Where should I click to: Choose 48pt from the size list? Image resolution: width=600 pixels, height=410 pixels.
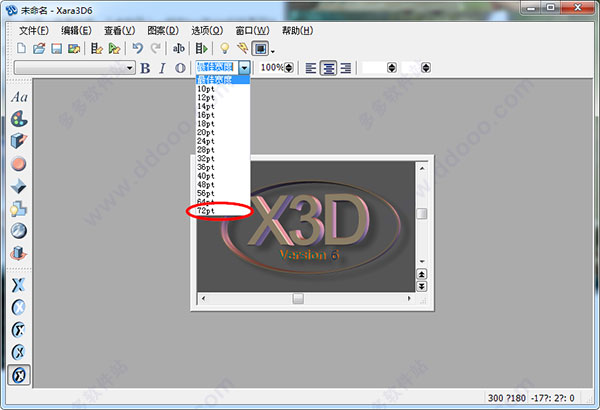(x=223, y=185)
